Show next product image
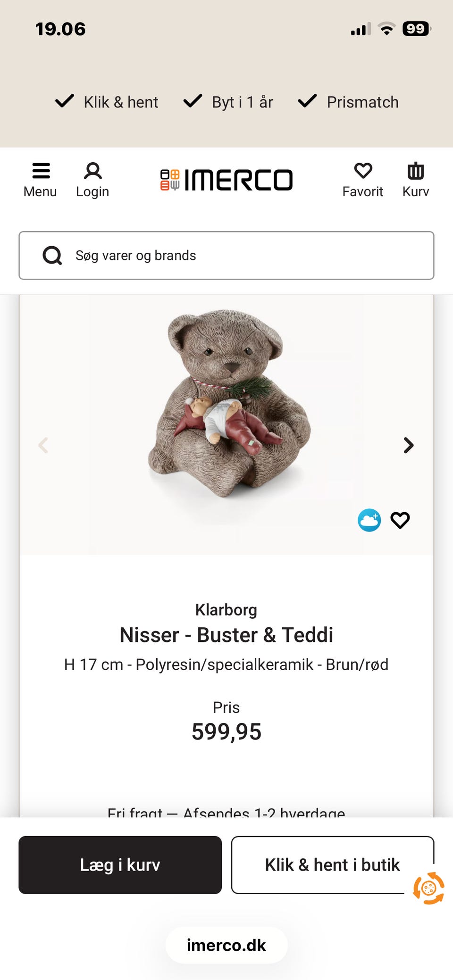This screenshot has height=980, width=453. pyautogui.click(x=409, y=445)
